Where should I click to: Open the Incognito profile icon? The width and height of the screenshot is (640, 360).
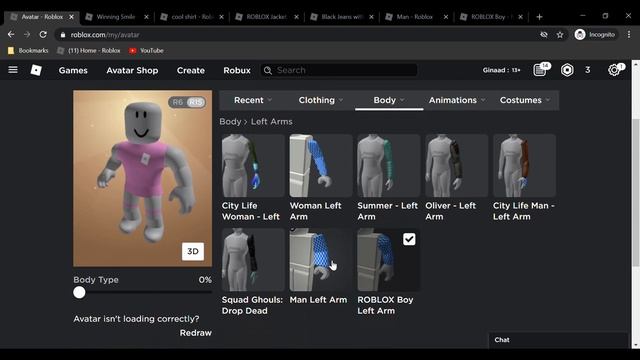click(x=580, y=35)
